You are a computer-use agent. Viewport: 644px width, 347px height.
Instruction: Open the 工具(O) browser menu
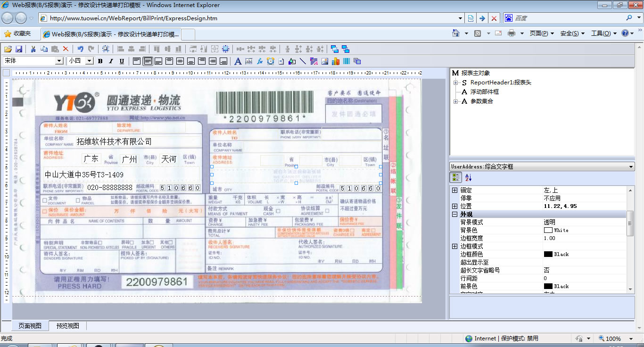click(601, 33)
